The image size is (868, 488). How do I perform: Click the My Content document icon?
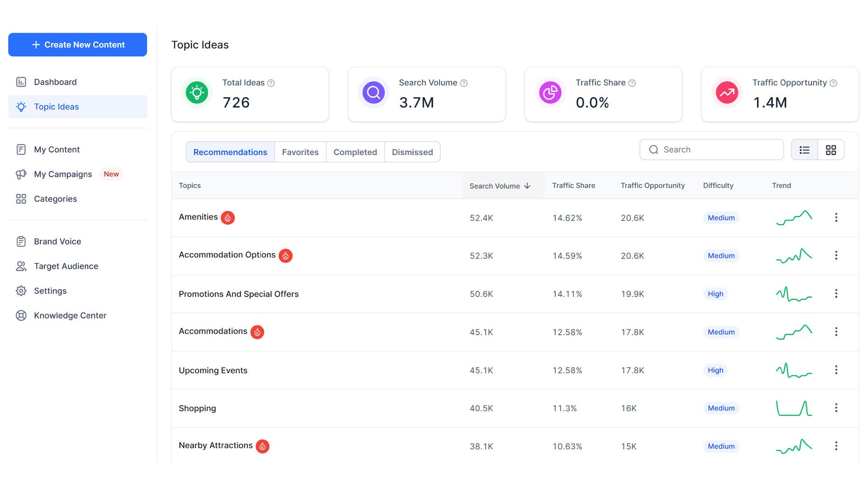[21, 149]
